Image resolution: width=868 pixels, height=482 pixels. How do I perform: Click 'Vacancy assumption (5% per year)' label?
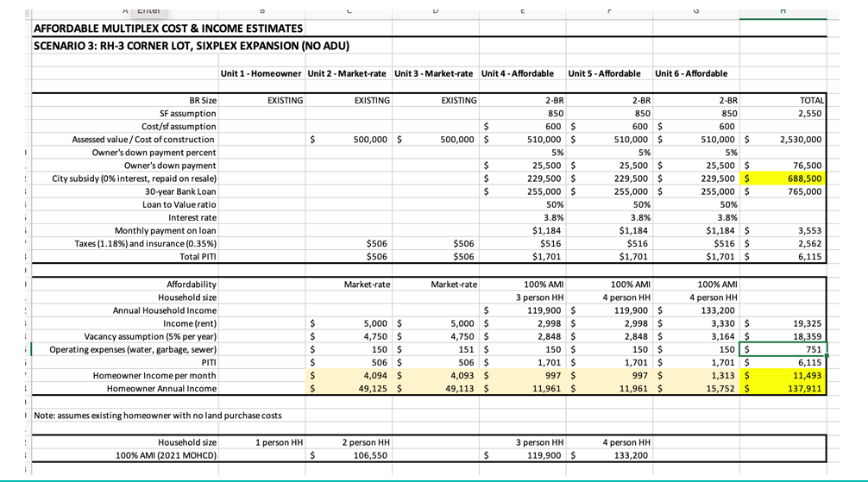point(151,336)
